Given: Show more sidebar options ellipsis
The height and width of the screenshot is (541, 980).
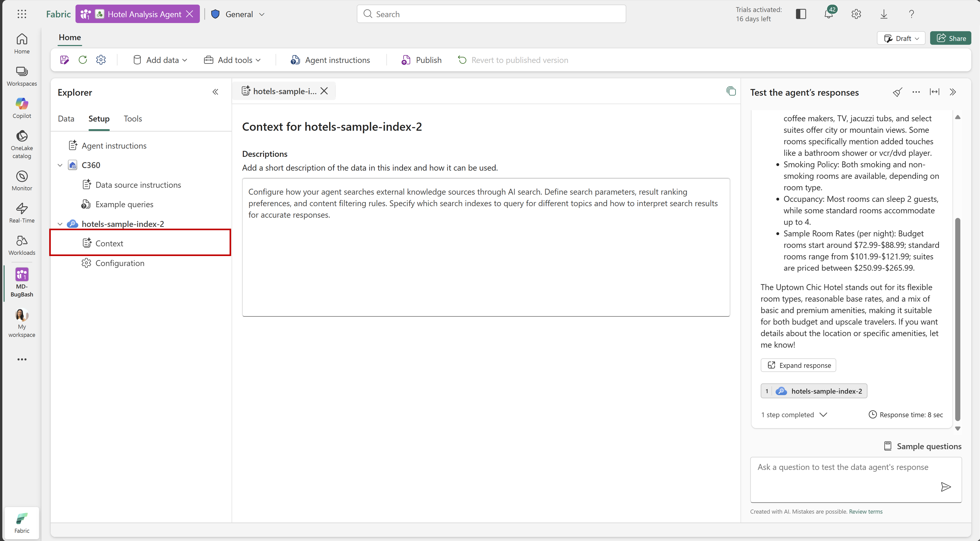Looking at the screenshot, I should click(x=22, y=359).
